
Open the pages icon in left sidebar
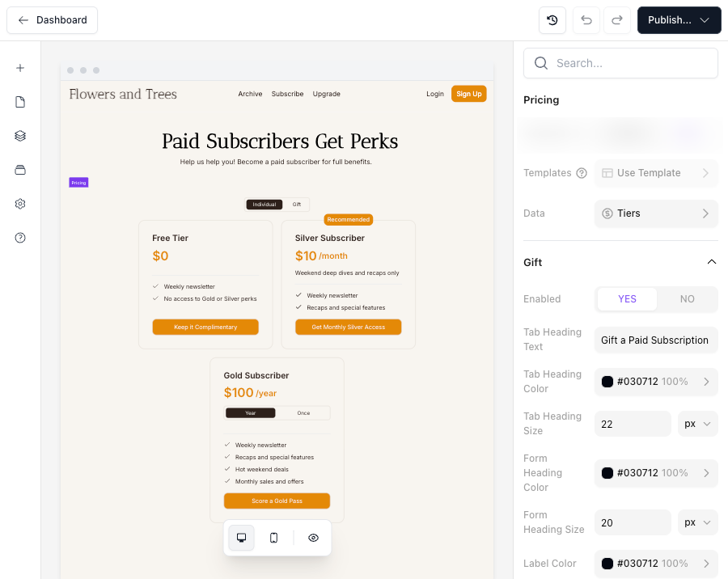click(x=20, y=102)
